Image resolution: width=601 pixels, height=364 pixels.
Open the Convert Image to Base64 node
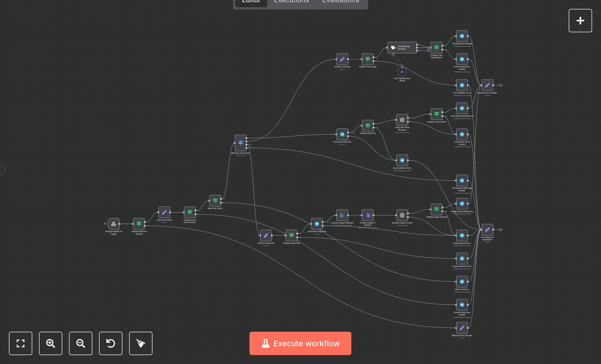(342, 215)
